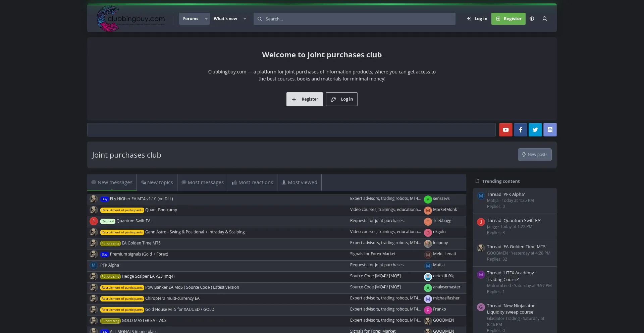Click the Buy tag on FLy HiGher row
This screenshot has width=644, height=333.
point(105,199)
